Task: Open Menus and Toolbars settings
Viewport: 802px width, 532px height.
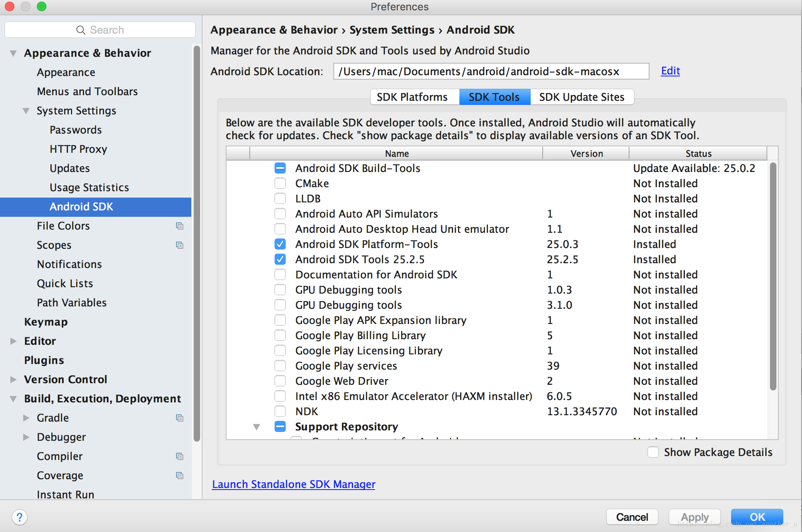Action: pos(87,92)
